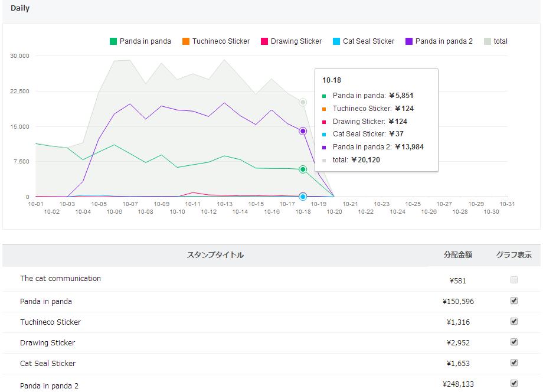The width and height of the screenshot is (543, 392).
Task: Toggle the total series in the legend
Action: [x=495, y=41]
